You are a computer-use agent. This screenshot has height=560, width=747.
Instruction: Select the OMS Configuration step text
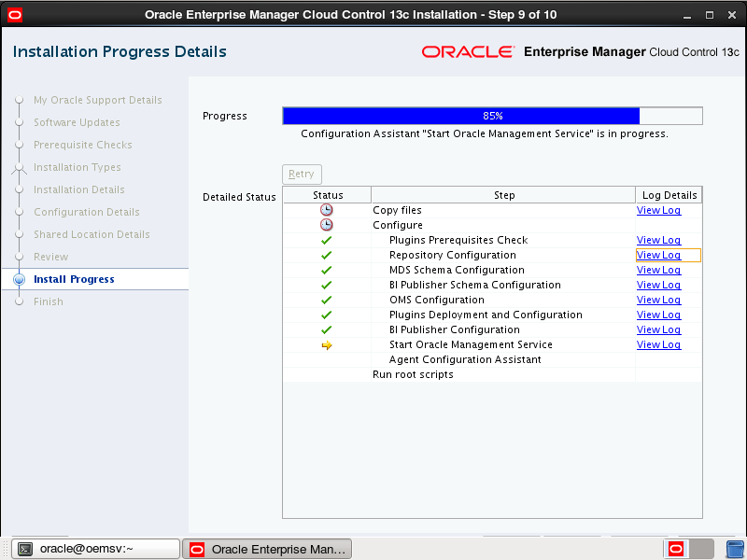coord(436,300)
